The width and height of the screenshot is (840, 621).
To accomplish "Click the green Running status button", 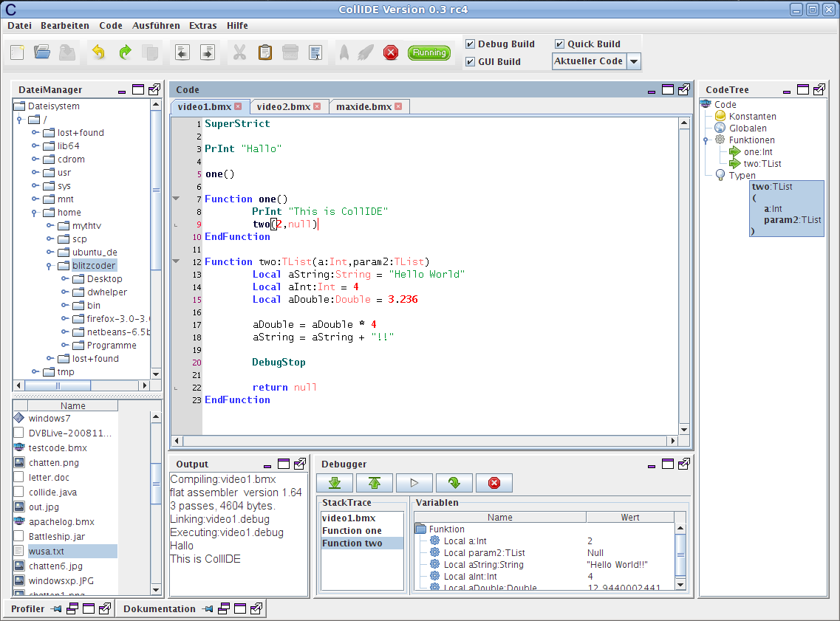I will [x=429, y=52].
